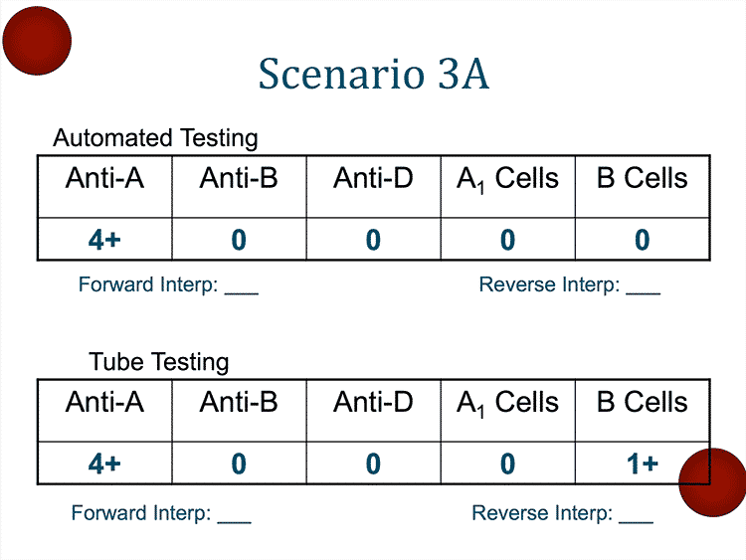Click the B Cells header in the Tube table
The image size is (746, 560).
tap(642, 403)
